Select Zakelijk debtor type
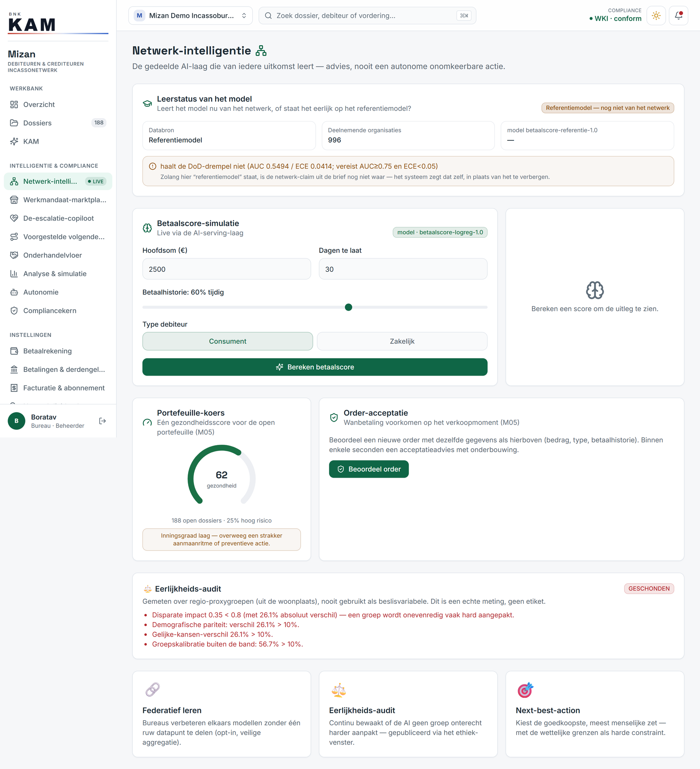Screen dimensions: 700x769 (x=402, y=341)
